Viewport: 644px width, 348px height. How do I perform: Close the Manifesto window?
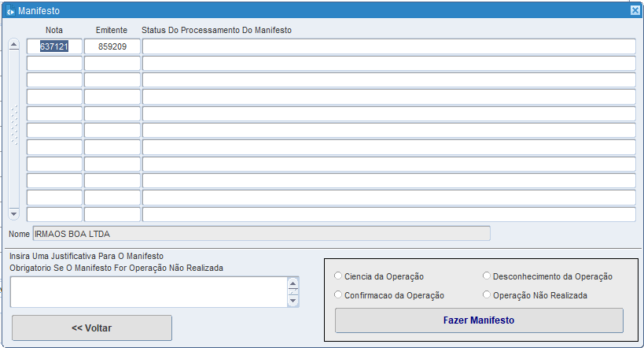click(x=635, y=11)
